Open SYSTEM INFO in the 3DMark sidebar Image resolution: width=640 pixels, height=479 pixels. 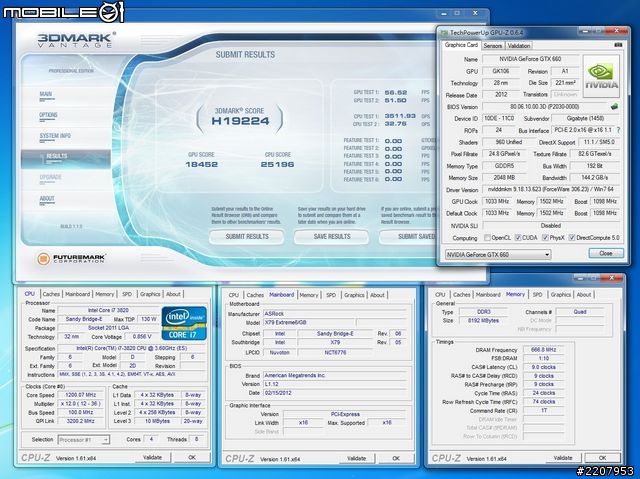point(55,136)
